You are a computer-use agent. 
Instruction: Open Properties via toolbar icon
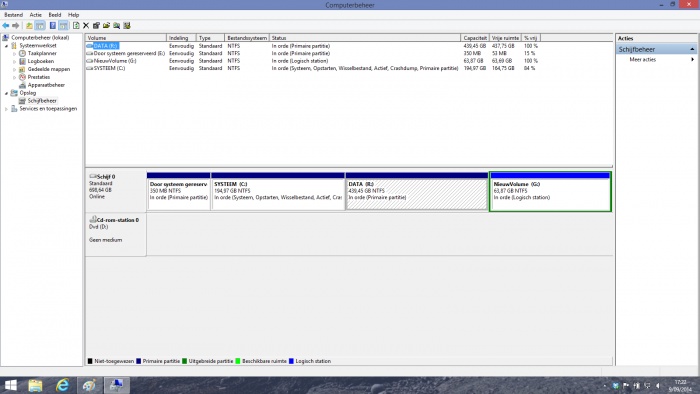[x=96, y=25]
